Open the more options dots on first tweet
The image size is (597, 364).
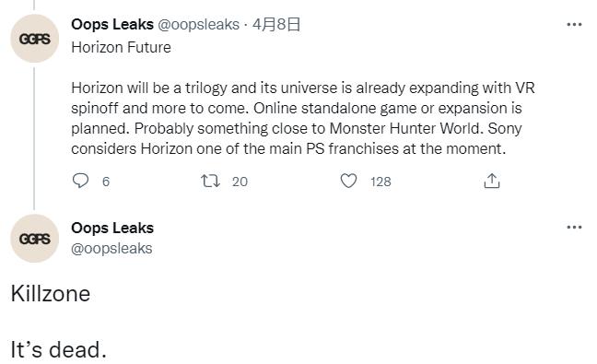(574, 25)
